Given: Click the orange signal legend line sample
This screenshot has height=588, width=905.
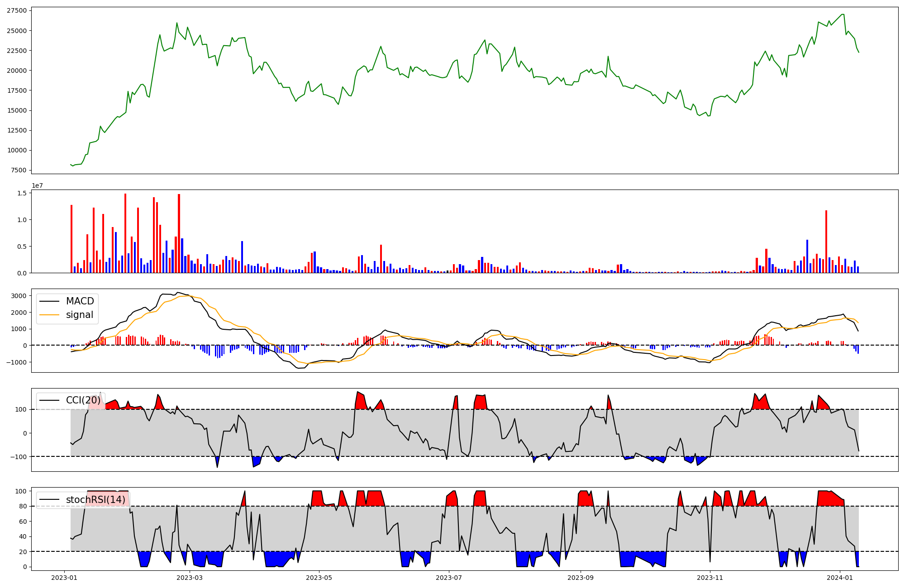Looking at the screenshot, I should pyautogui.click(x=49, y=315).
